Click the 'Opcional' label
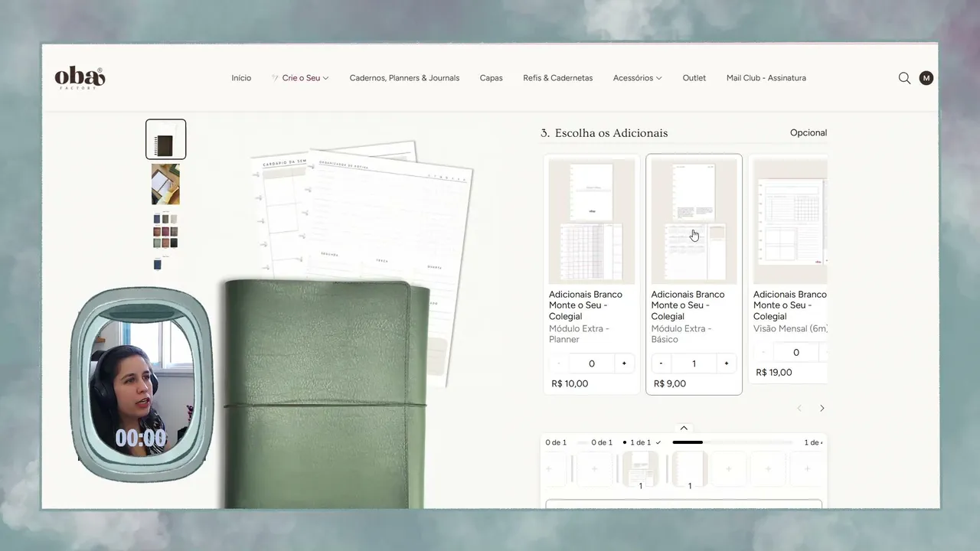 (808, 132)
